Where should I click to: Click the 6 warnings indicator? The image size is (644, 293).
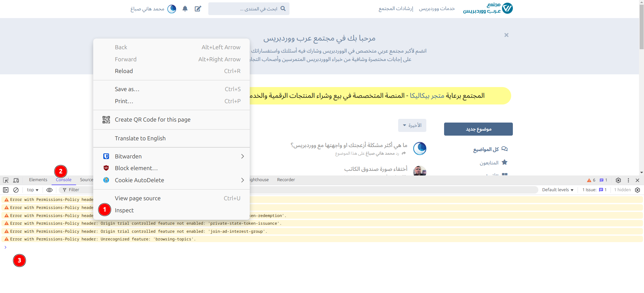point(591,180)
